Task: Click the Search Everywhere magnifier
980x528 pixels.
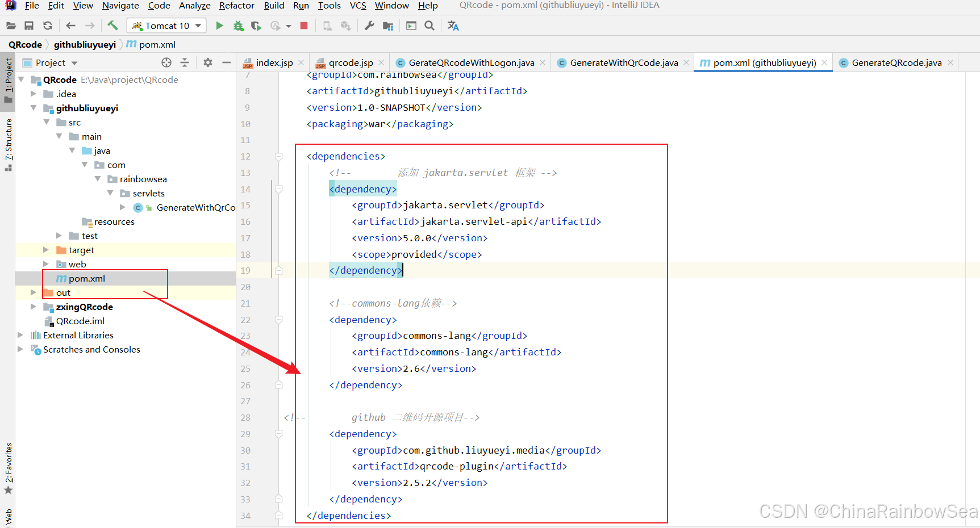Action: coord(429,26)
